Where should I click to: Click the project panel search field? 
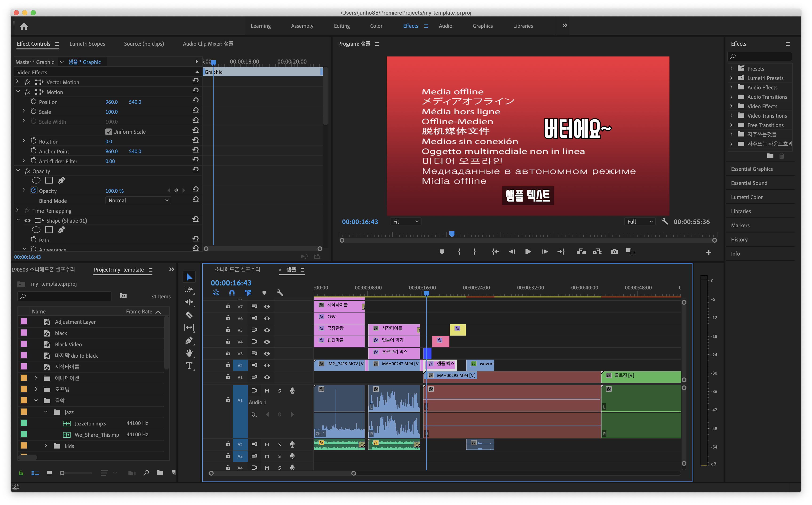tap(64, 296)
